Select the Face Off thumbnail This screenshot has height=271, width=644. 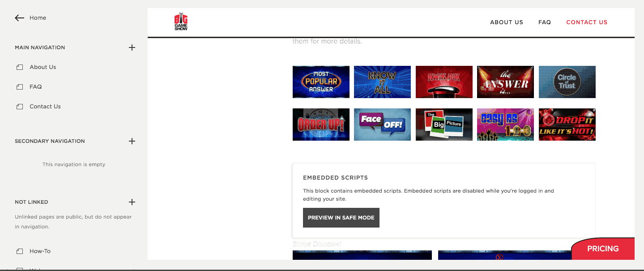[x=382, y=125]
